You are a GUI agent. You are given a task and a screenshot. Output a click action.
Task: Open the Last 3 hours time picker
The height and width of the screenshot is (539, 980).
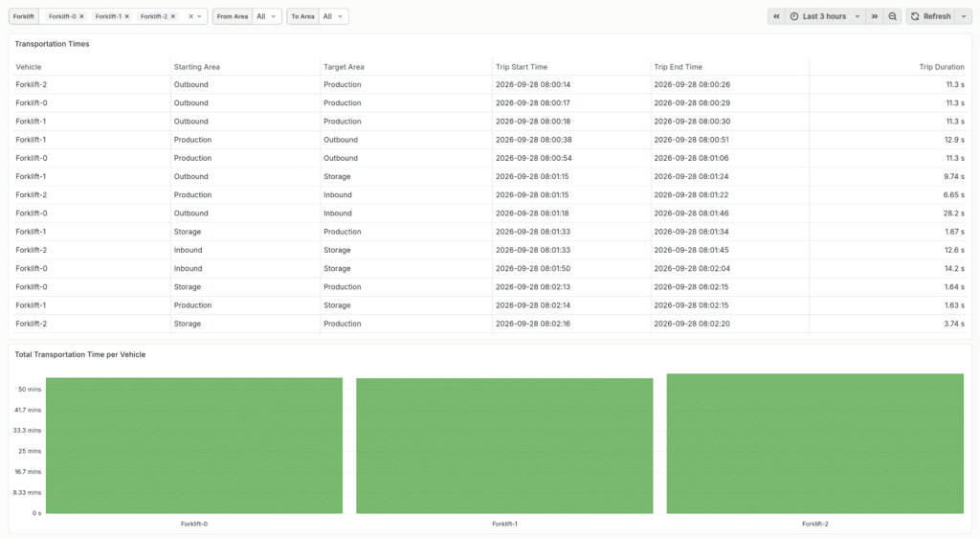(825, 16)
